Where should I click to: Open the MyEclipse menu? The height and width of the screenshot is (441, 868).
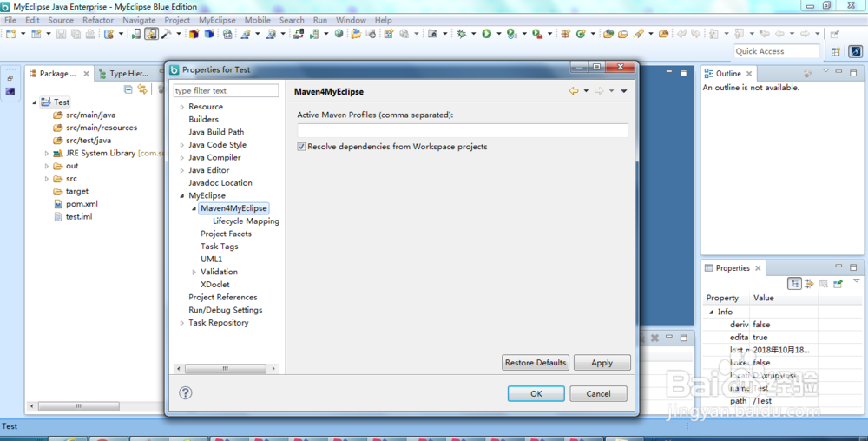pos(217,20)
